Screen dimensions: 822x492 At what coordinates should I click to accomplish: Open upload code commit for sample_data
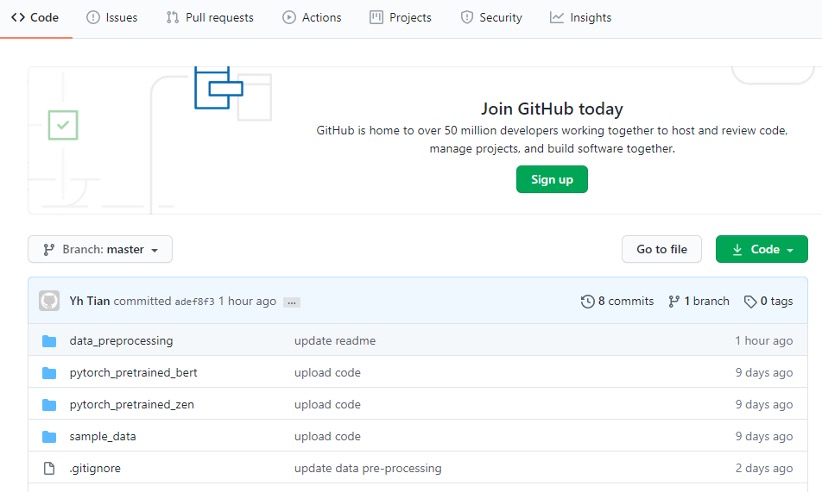[x=327, y=436]
